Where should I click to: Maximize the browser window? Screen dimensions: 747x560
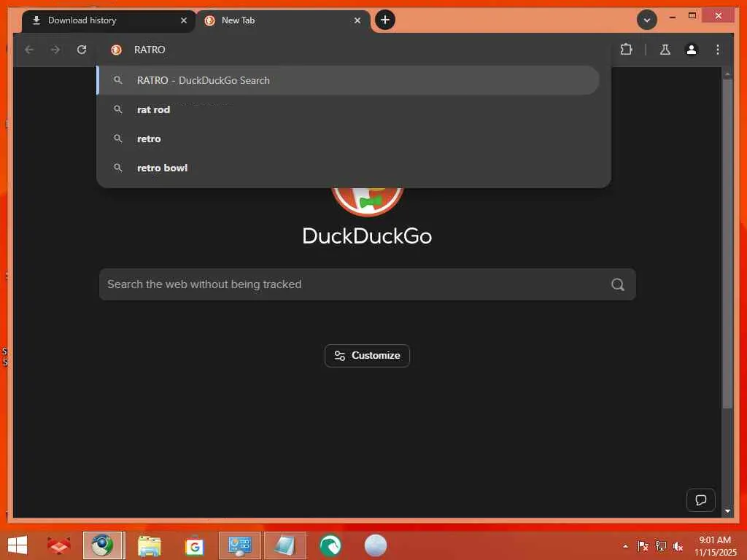(x=692, y=16)
